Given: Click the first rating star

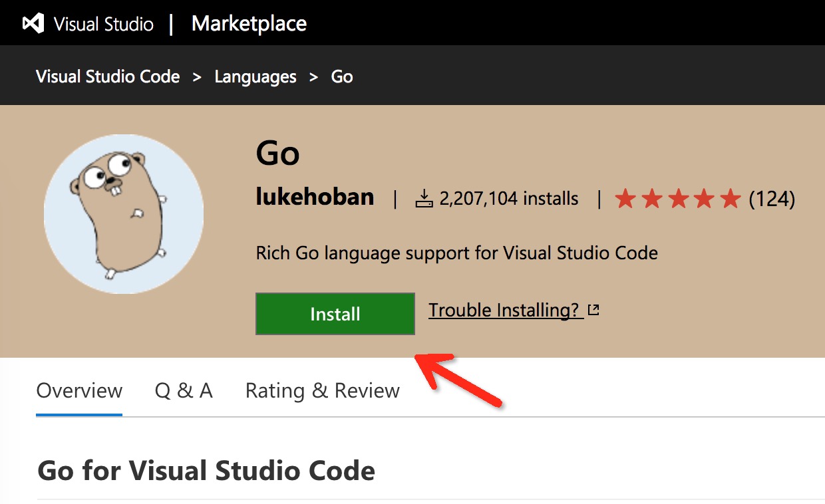Looking at the screenshot, I should pyautogui.click(x=625, y=198).
